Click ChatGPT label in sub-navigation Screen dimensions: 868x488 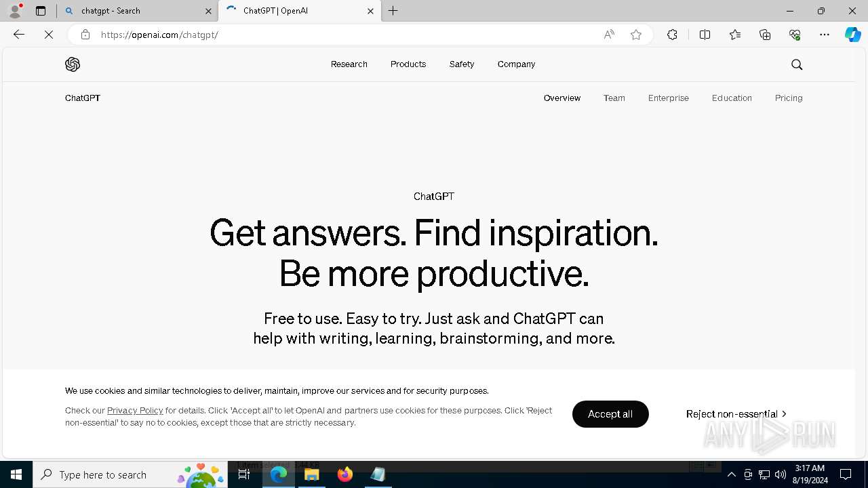point(83,98)
